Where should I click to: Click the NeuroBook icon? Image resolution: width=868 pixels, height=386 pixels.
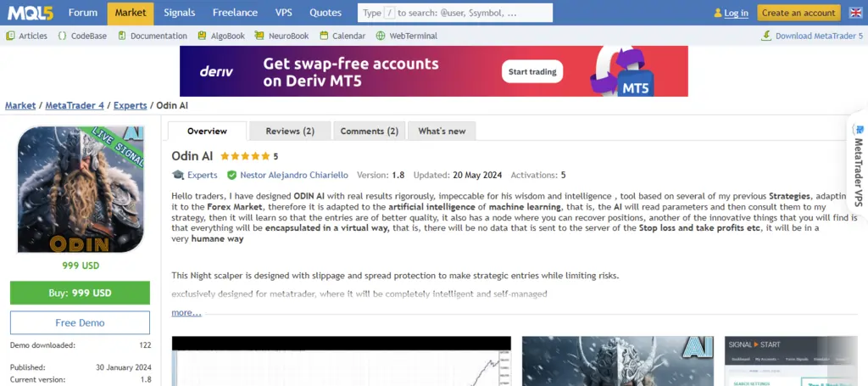(259, 36)
